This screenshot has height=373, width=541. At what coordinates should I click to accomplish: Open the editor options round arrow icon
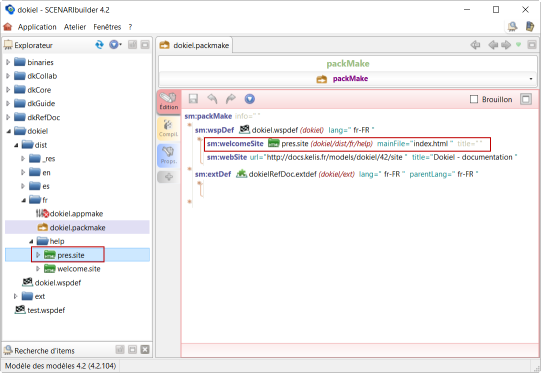pos(249,99)
